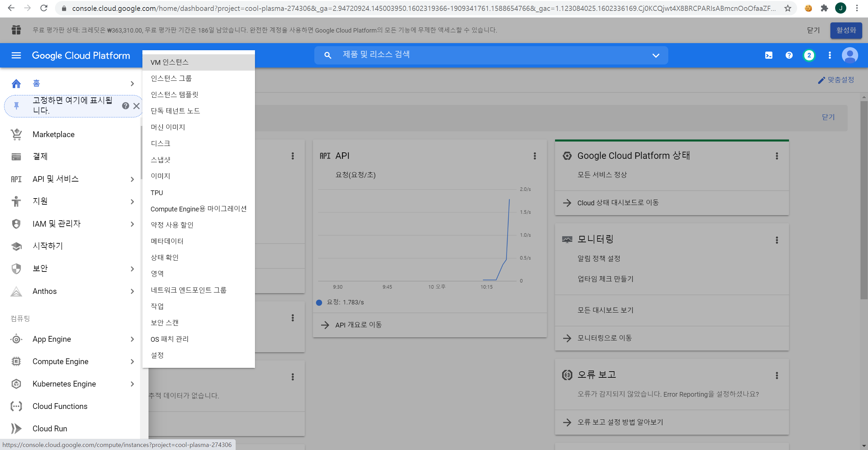Click the pin help question icon
Image resolution: width=868 pixels, height=450 pixels.
125,106
